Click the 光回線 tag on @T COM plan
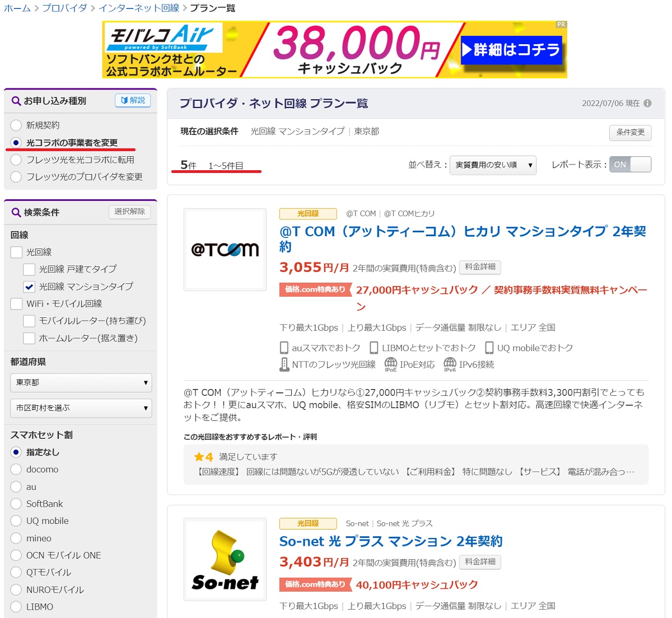The image size is (672, 618). [308, 214]
